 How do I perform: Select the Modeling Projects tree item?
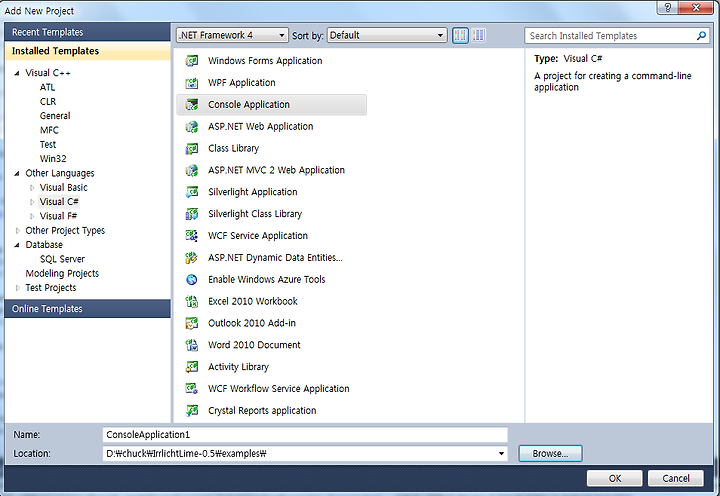click(62, 273)
